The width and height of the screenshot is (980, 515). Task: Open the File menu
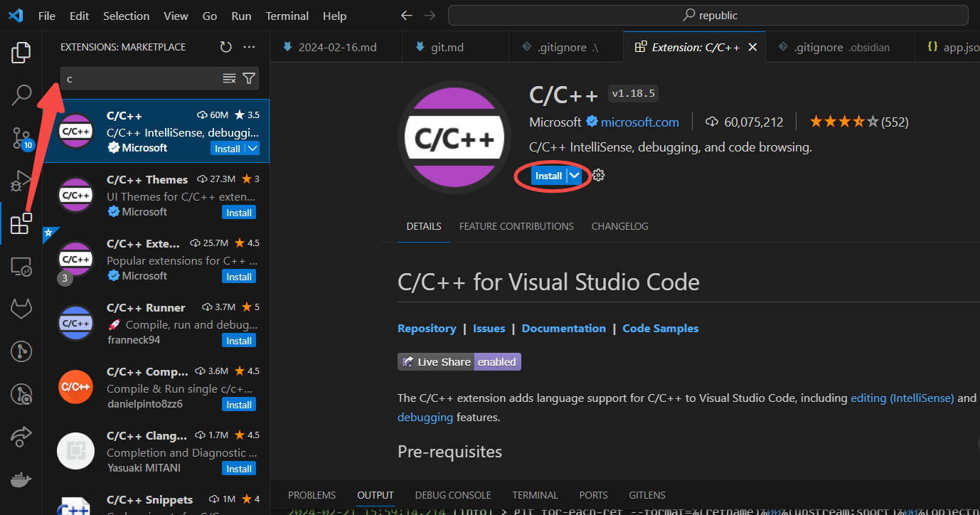[47, 16]
